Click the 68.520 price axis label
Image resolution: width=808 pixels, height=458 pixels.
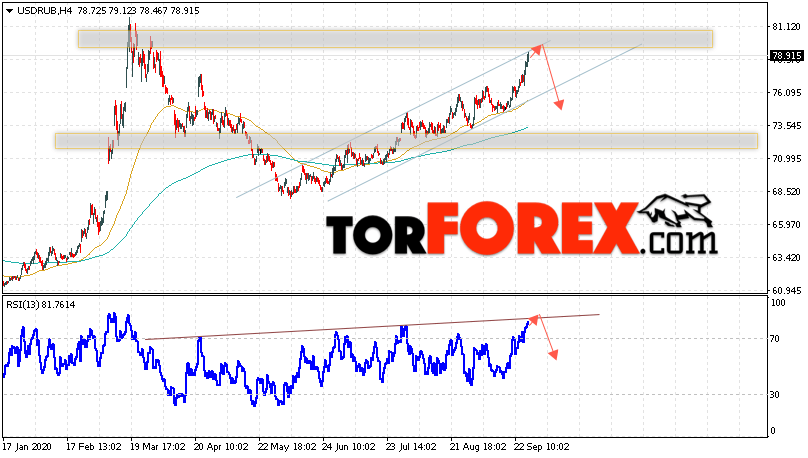[x=787, y=192]
